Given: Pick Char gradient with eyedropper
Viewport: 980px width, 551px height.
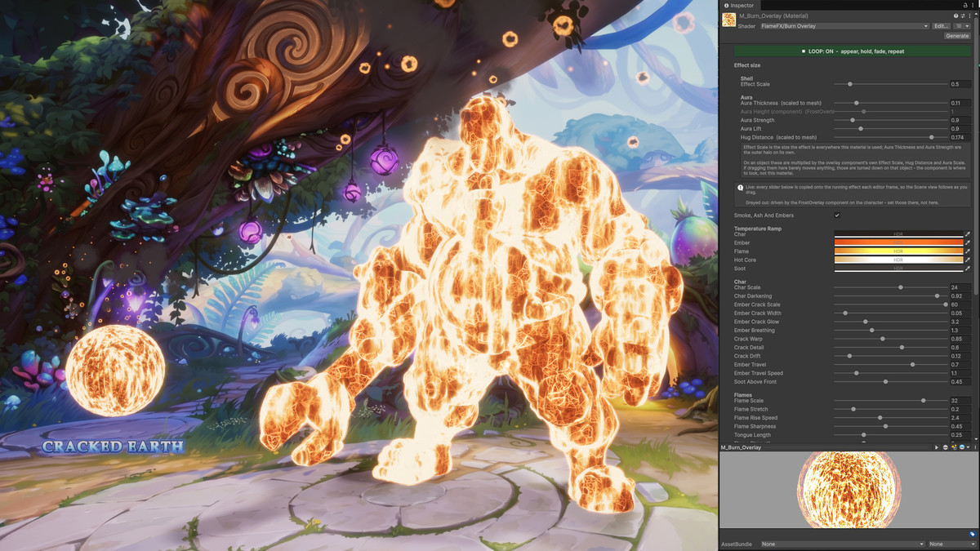Looking at the screenshot, I should point(968,233).
